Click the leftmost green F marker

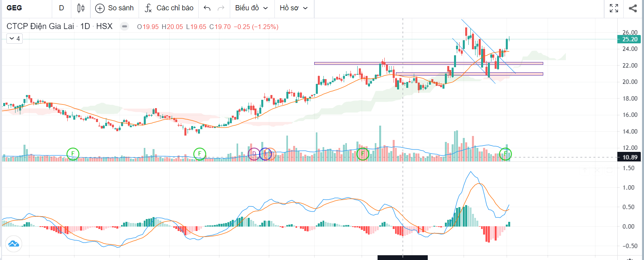tap(73, 153)
